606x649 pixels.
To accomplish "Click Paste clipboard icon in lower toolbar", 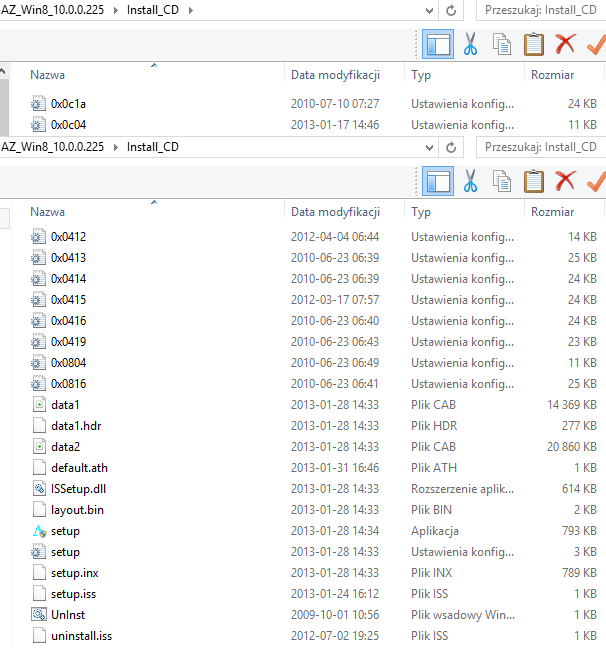I will (x=534, y=181).
